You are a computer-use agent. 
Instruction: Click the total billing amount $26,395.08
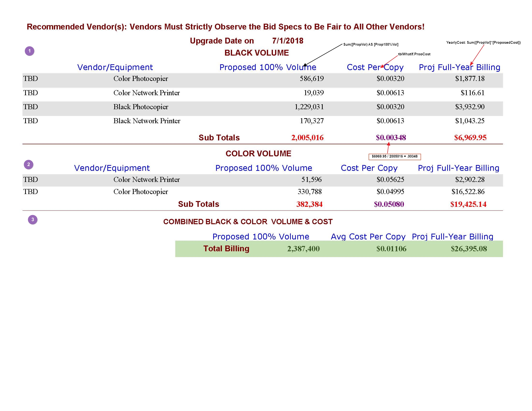click(x=469, y=249)
